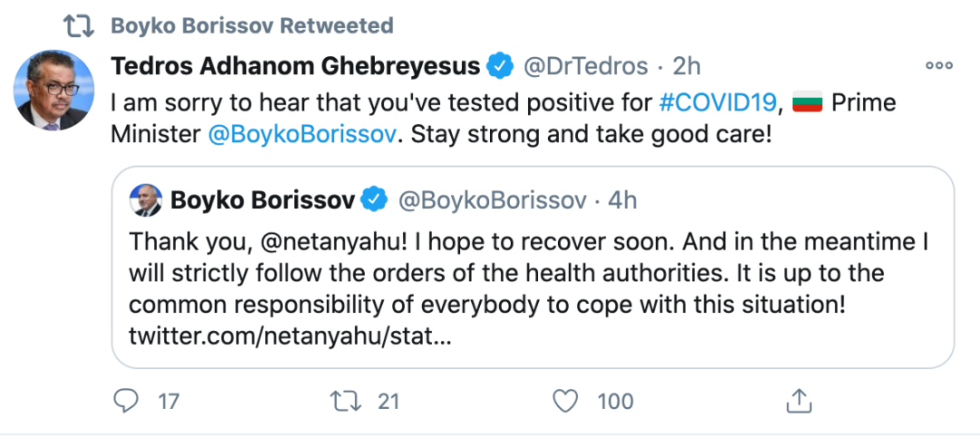Click the reply speech bubble icon
Image resolution: width=980 pixels, height=437 pixels.
tap(128, 402)
